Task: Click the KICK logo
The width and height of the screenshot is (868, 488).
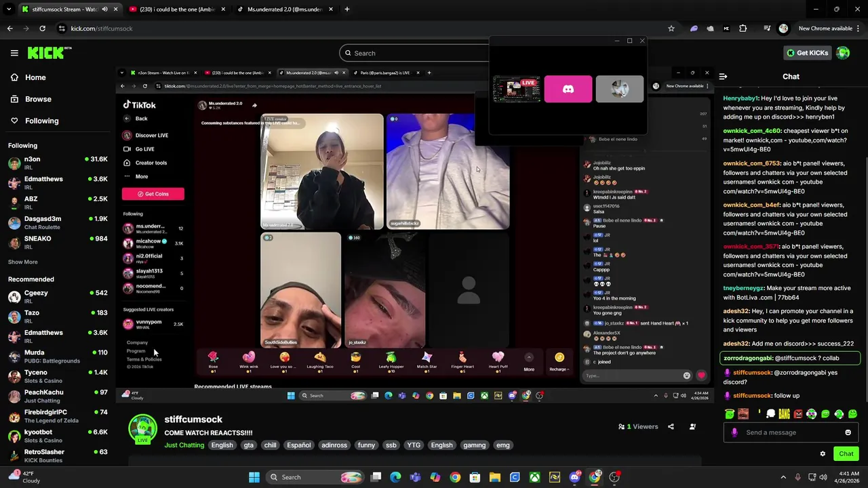Action: click(x=49, y=53)
